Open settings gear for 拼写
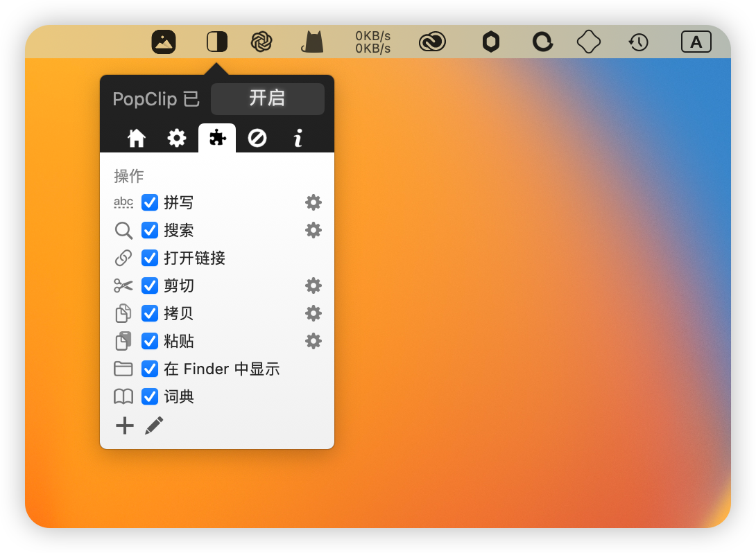The height and width of the screenshot is (553, 756). 313,202
